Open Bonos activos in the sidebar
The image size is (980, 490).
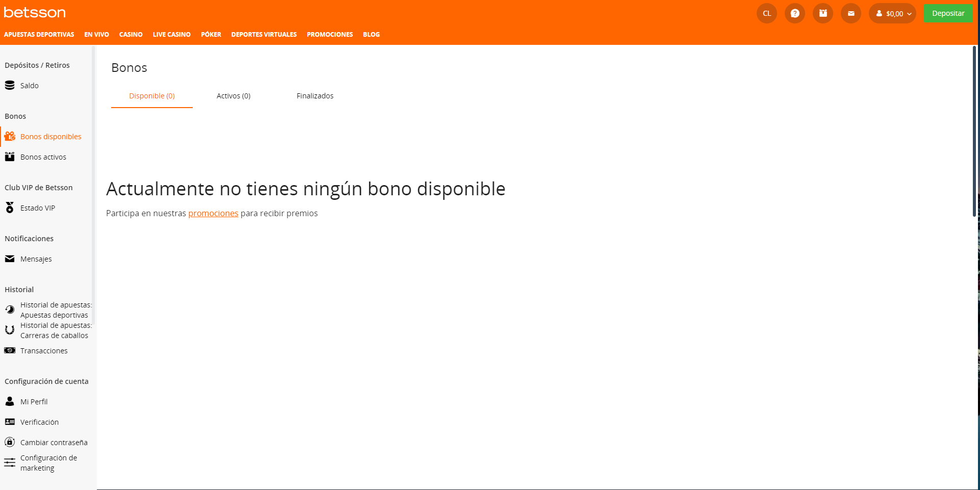pos(43,157)
